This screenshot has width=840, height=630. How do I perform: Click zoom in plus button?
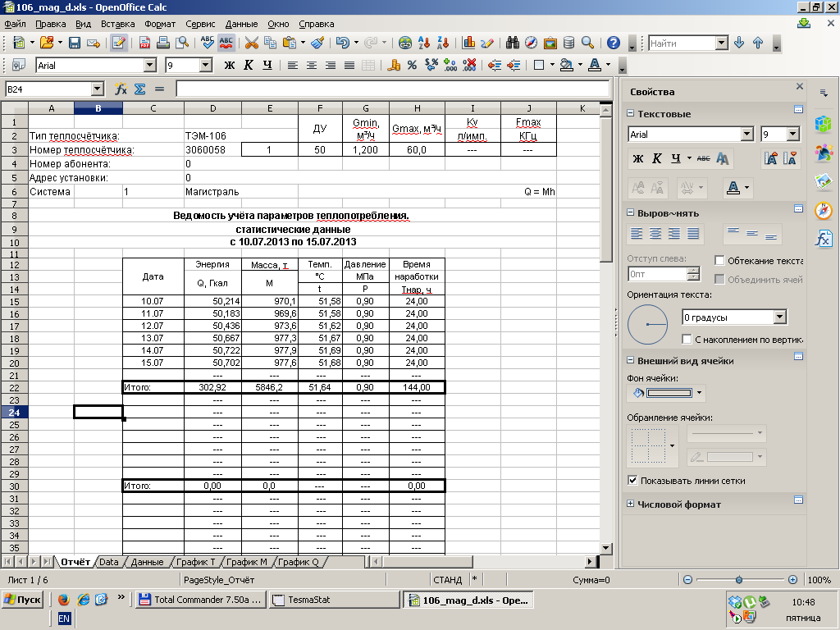(x=793, y=580)
